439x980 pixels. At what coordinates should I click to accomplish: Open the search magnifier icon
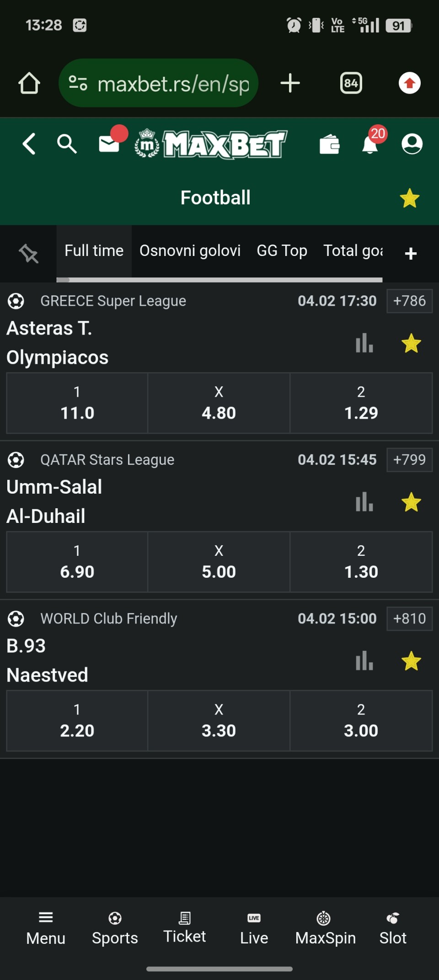(67, 144)
